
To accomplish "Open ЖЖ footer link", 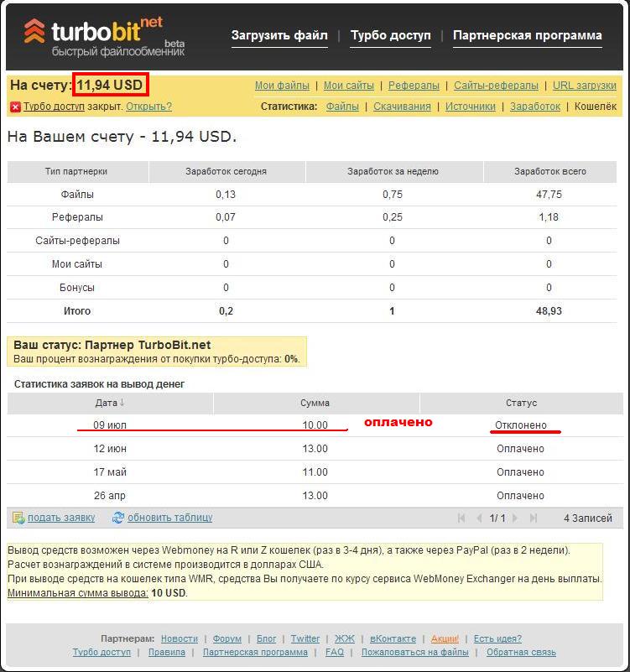I will tap(345, 639).
